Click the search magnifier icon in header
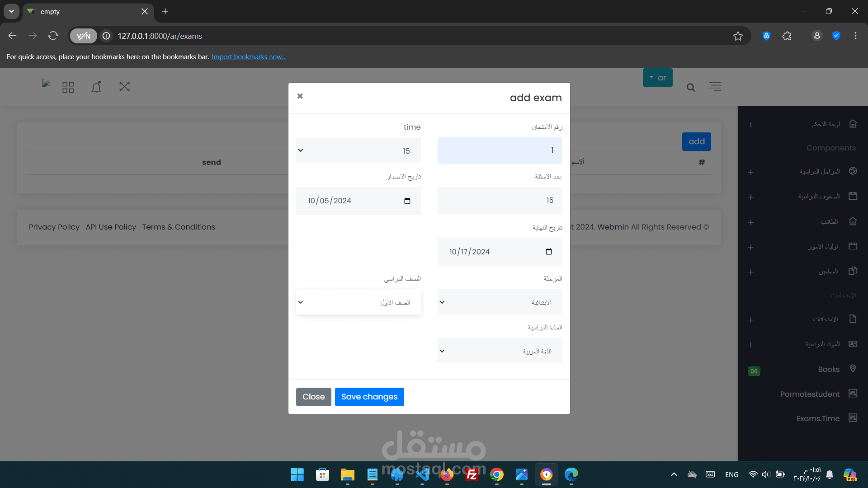This screenshot has height=488, width=868. [691, 88]
